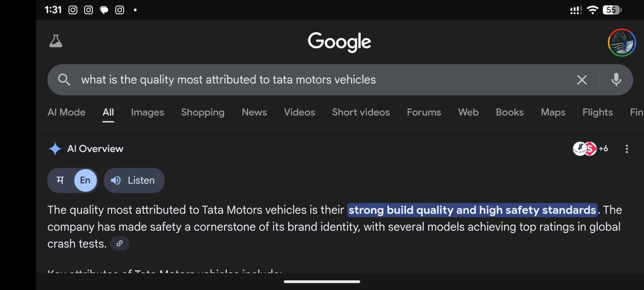644x290 pixels.
Task: Switch to AI Mode tab
Action: (66, 112)
